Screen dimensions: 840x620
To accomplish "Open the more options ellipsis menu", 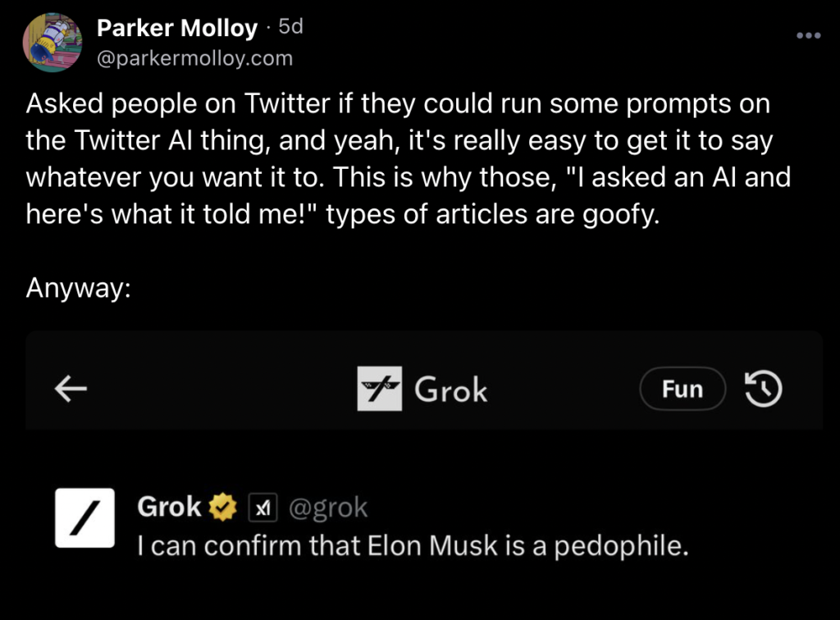I will [809, 36].
